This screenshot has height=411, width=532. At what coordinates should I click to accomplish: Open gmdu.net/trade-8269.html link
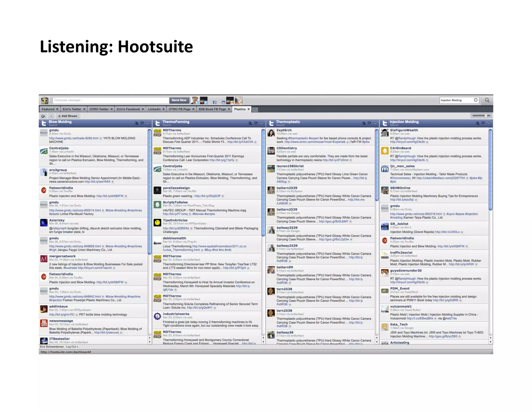(74, 138)
